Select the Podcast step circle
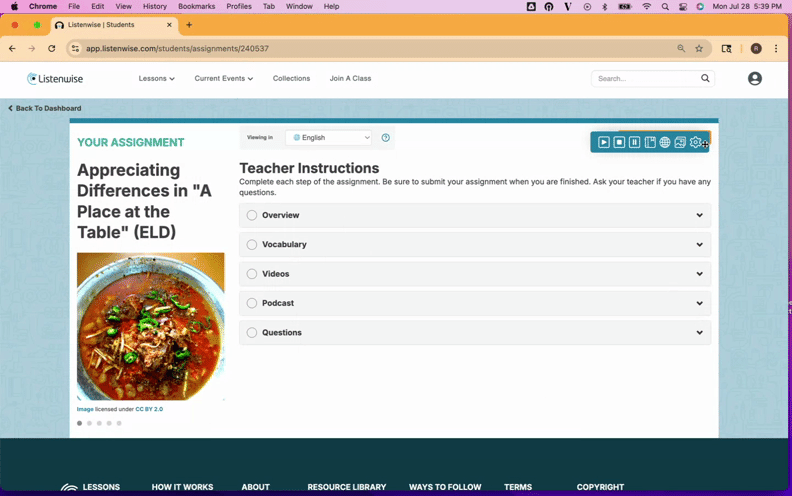The width and height of the screenshot is (792, 496). [252, 303]
